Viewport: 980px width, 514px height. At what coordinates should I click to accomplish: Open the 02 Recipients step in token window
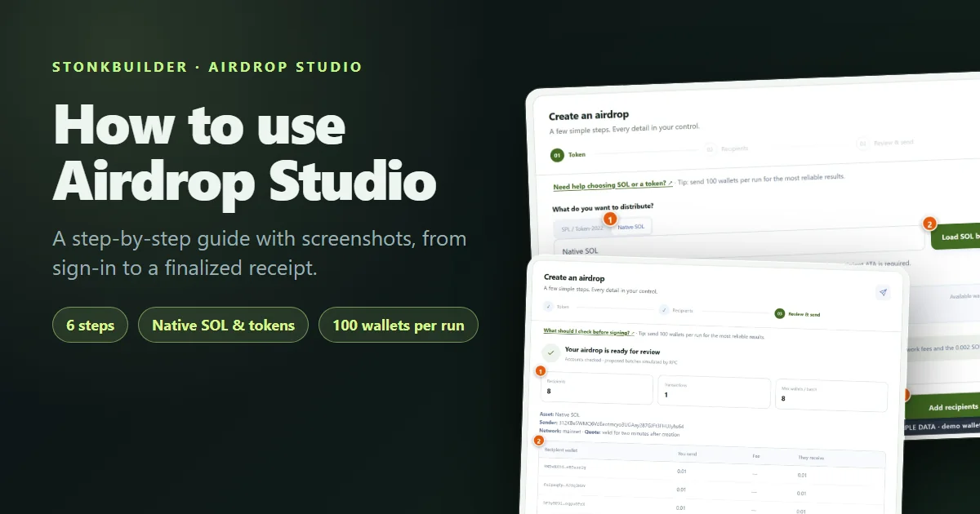coord(727,148)
